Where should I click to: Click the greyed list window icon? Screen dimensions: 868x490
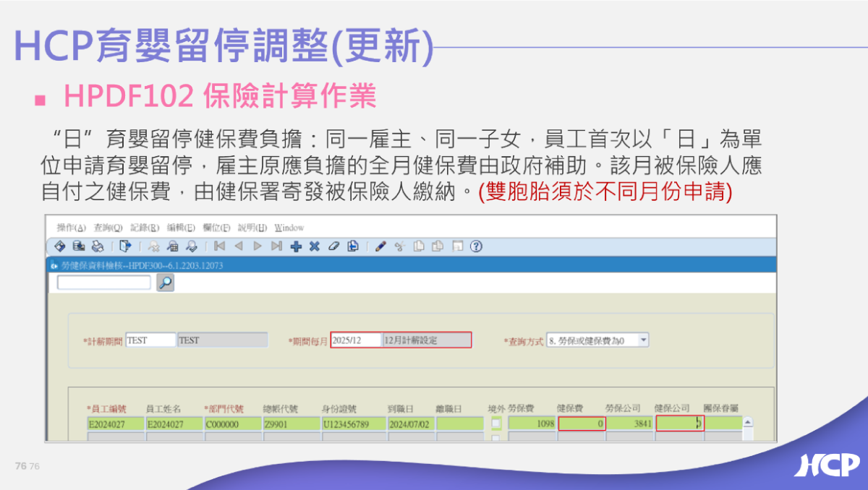click(456, 246)
